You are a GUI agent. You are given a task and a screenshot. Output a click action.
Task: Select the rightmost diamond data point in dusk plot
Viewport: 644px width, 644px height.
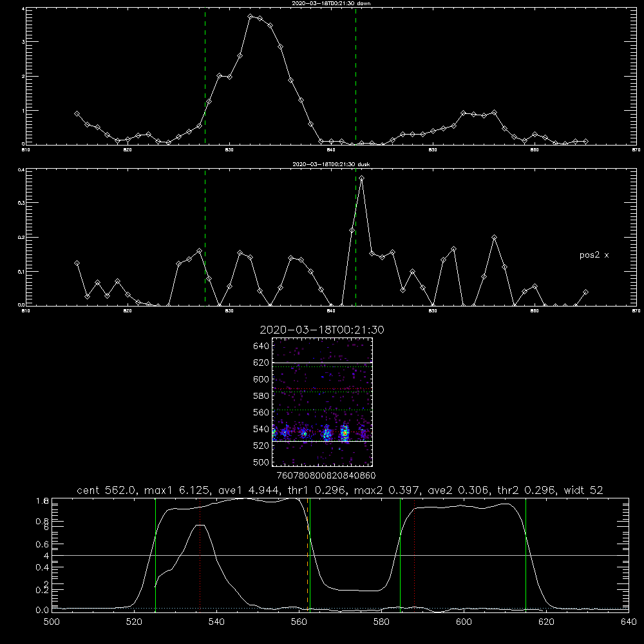tap(585, 292)
